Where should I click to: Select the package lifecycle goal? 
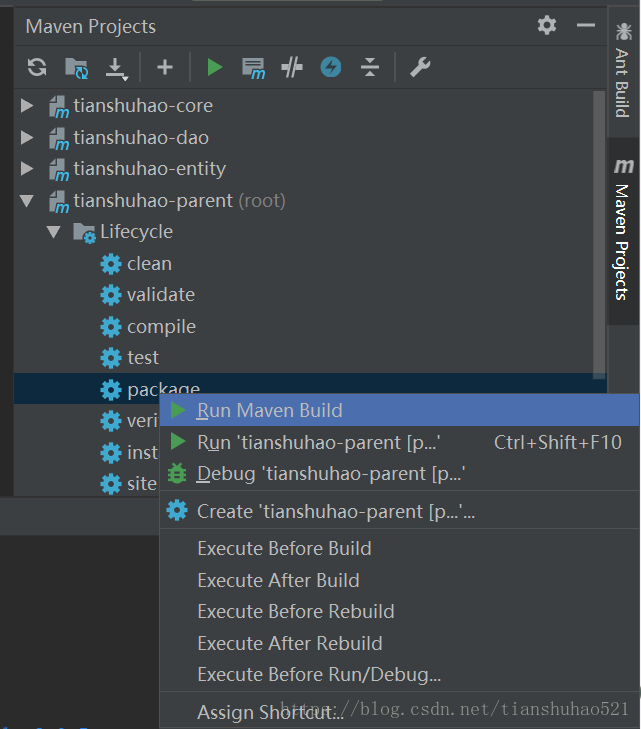click(164, 389)
